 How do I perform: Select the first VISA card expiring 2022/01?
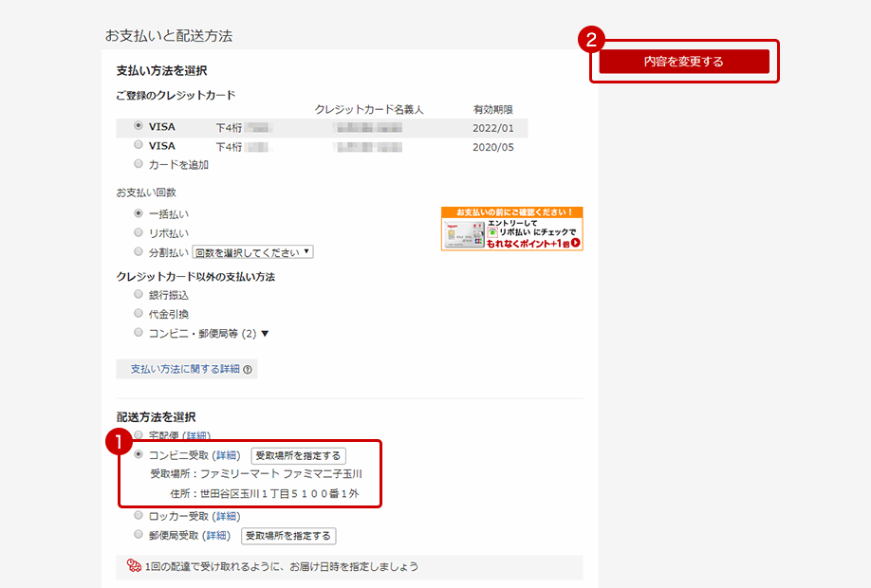tap(139, 126)
